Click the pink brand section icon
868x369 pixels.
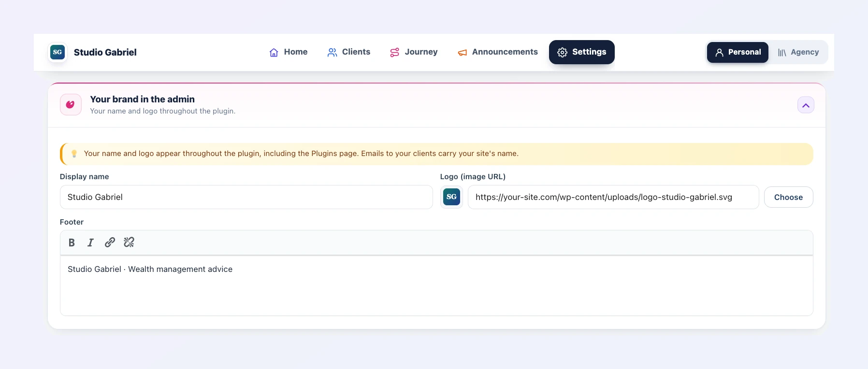(x=71, y=105)
